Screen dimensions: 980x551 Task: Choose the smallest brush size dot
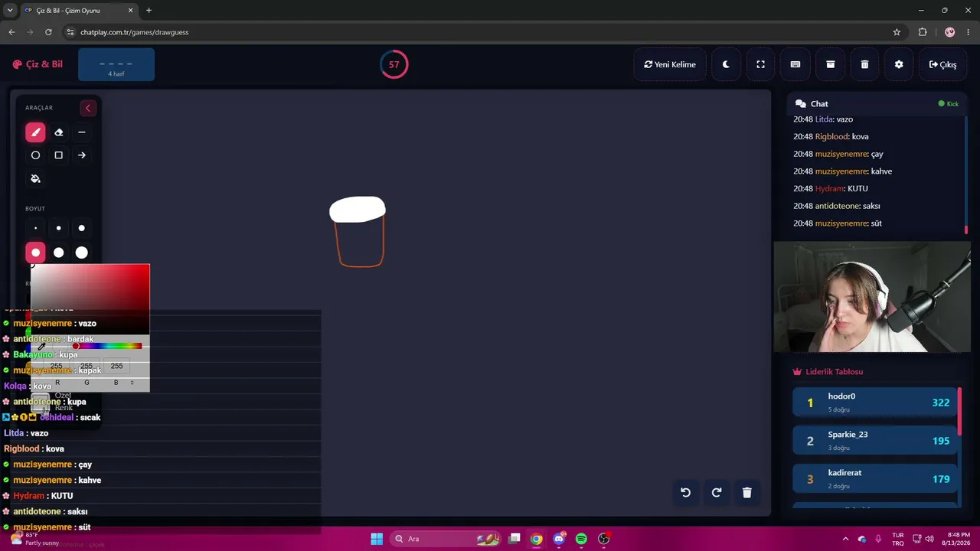35,228
